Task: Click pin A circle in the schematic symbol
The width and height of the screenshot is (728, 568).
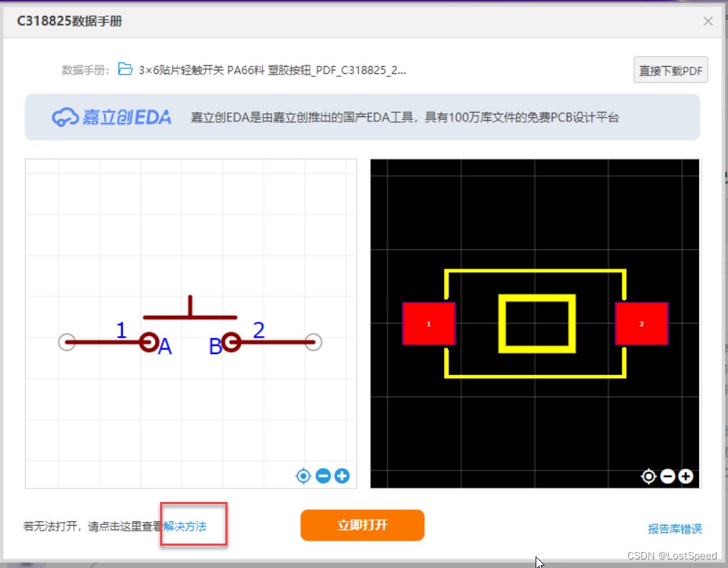Action: (x=149, y=343)
